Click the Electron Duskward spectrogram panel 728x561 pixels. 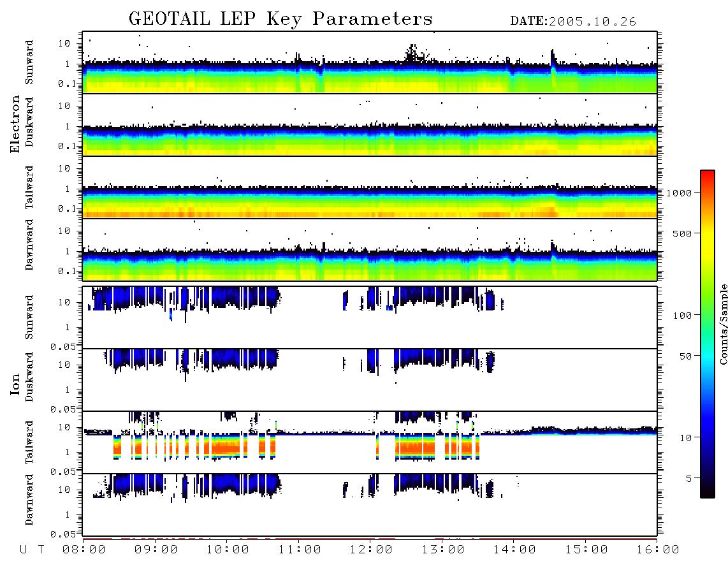pos(370,124)
